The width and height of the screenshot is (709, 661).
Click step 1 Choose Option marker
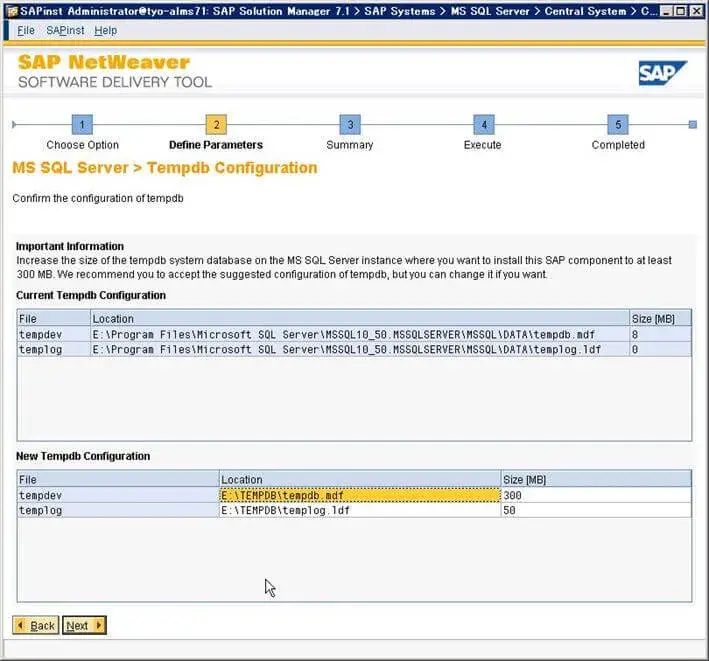point(82,124)
